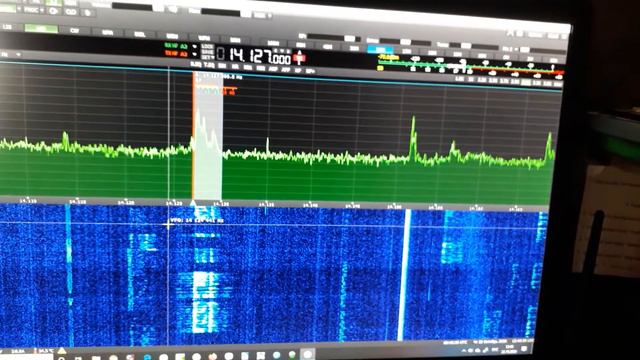Open Windows notification center icon in taskbar

[524, 350]
